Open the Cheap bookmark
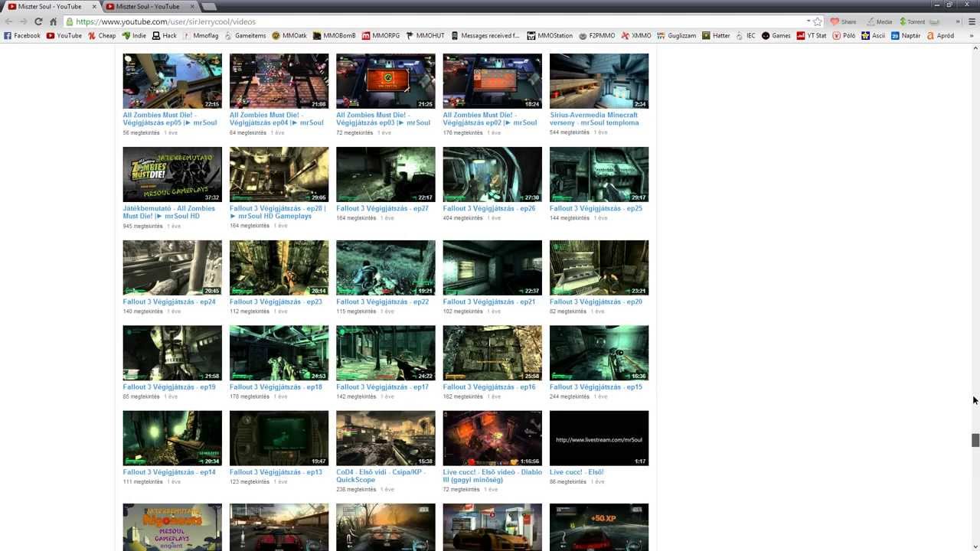 pos(102,35)
